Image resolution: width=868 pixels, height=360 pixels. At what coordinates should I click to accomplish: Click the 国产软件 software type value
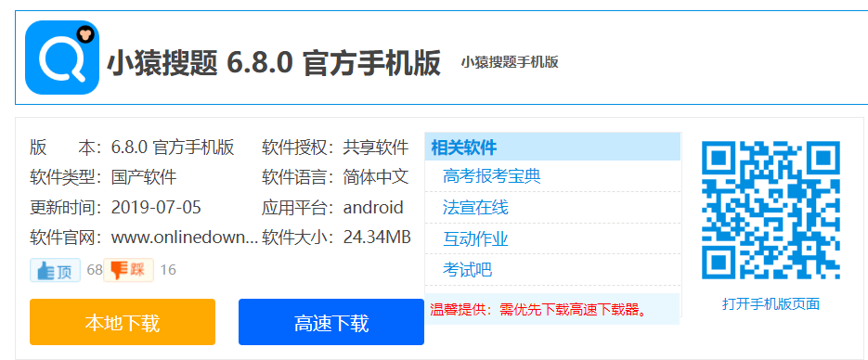click(x=144, y=177)
